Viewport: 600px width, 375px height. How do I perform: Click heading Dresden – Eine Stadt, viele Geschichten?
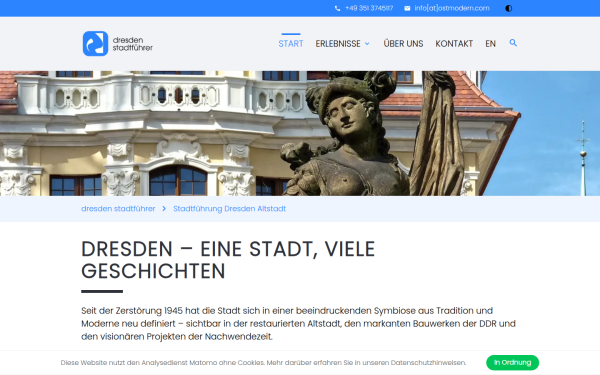click(228, 260)
